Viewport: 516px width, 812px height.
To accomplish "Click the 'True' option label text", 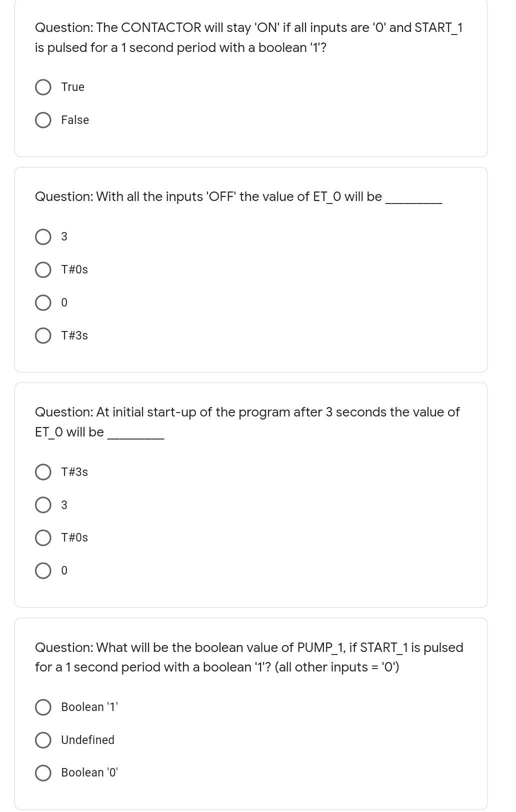I will click(x=72, y=86).
